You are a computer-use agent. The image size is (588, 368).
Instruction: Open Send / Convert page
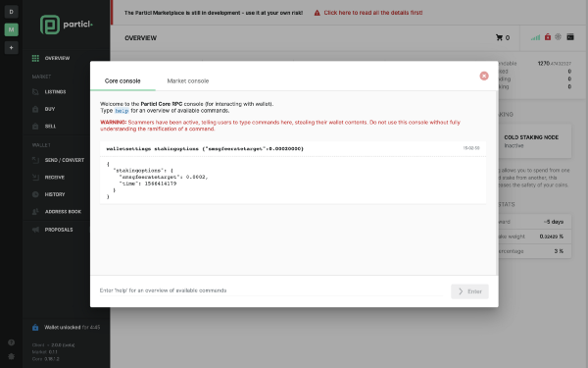tap(66, 160)
